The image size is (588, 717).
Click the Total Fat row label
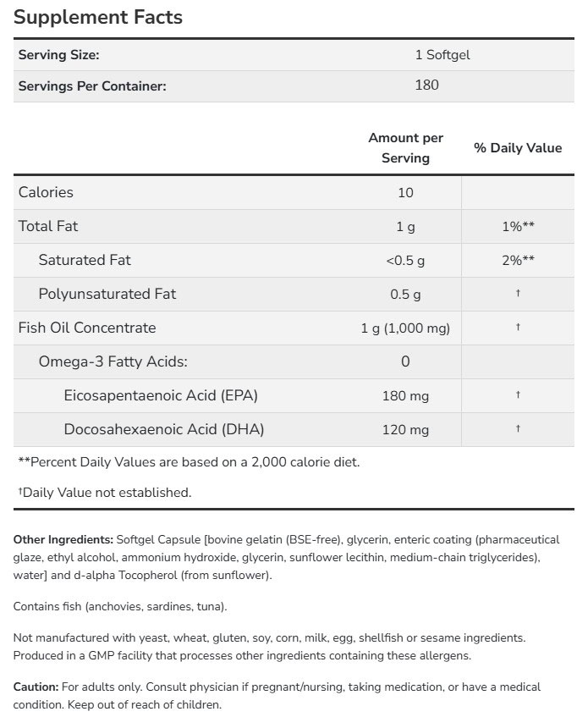point(48,226)
